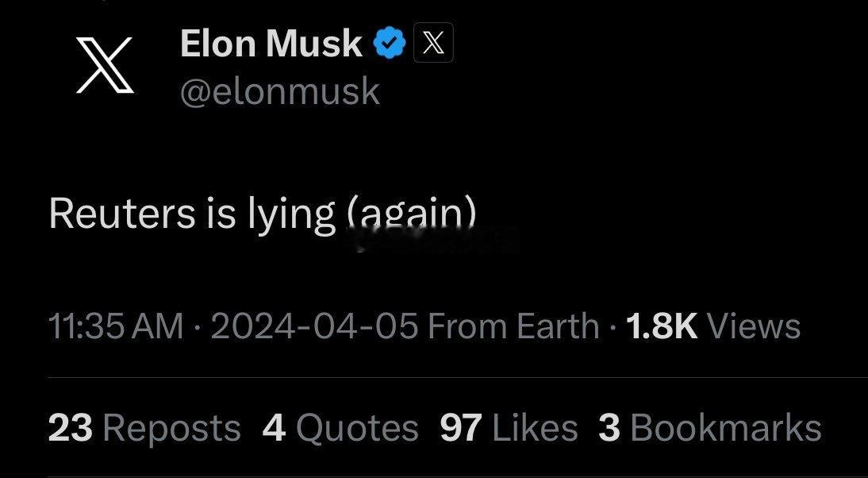Show who left the 97 Likes

click(x=509, y=429)
